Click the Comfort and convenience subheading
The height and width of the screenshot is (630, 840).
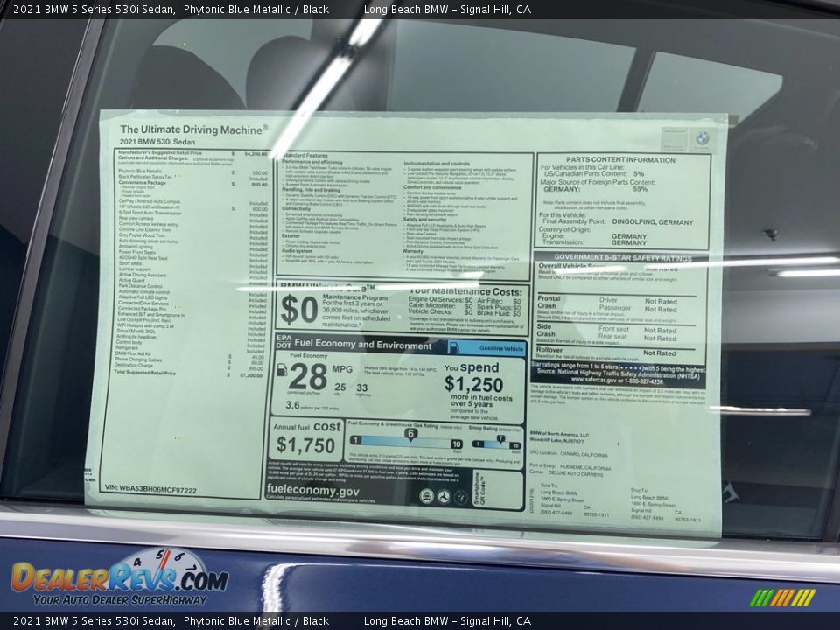tap(432, 187)
